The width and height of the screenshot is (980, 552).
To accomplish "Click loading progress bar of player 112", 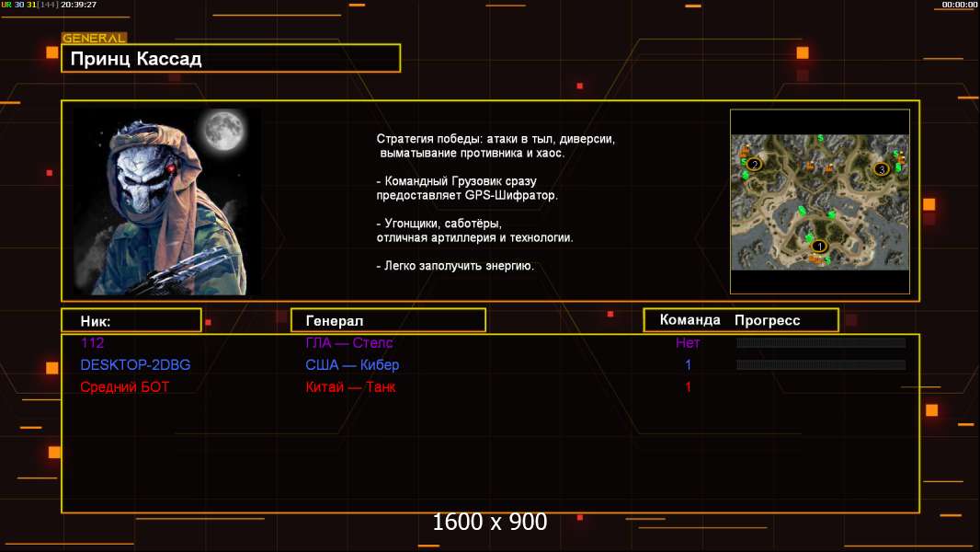I will tap(821, 342).
